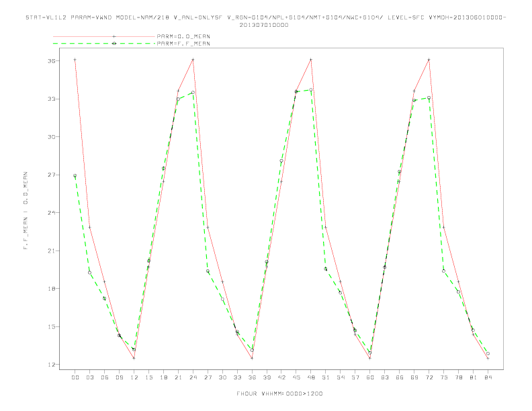This screenshot has width=532, height=411.
Task: Click x-axis tick label 42
Action: click(281, 377)
